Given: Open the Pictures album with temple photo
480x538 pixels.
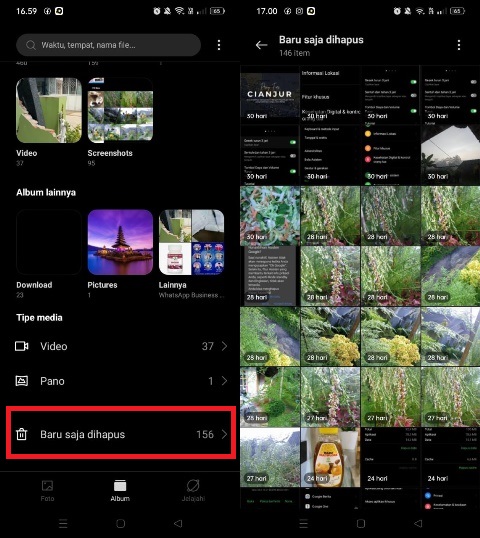Looking at the screenshot, I should pos(120,242).
